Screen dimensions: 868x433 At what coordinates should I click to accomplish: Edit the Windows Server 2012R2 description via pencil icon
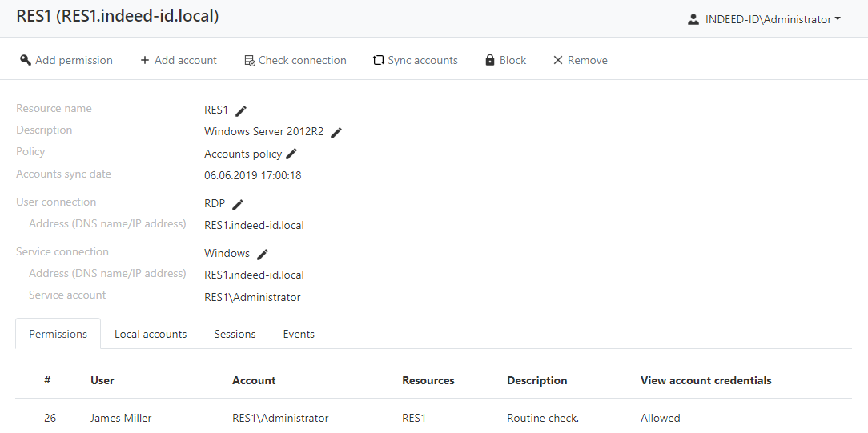click(x=336, y=133)
